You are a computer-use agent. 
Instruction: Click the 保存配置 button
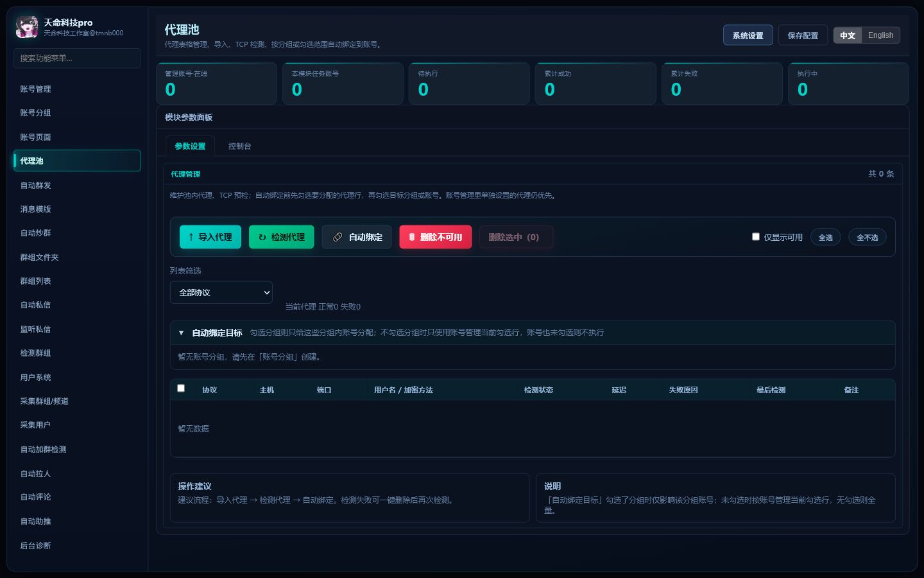[x=803, y=35]
